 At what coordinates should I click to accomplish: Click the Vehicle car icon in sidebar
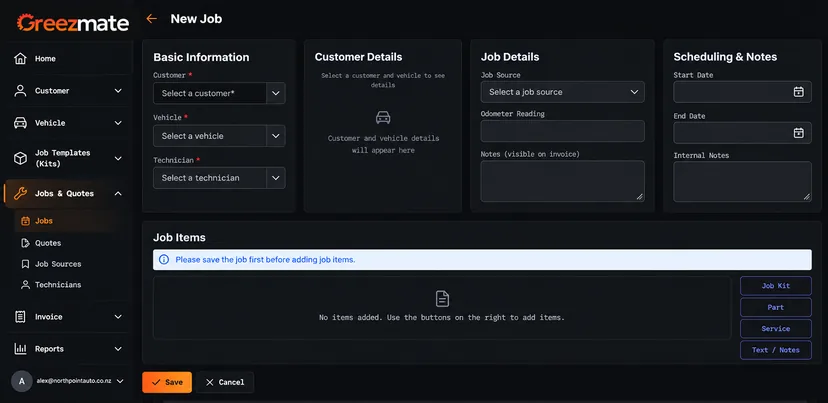[20, 123]
